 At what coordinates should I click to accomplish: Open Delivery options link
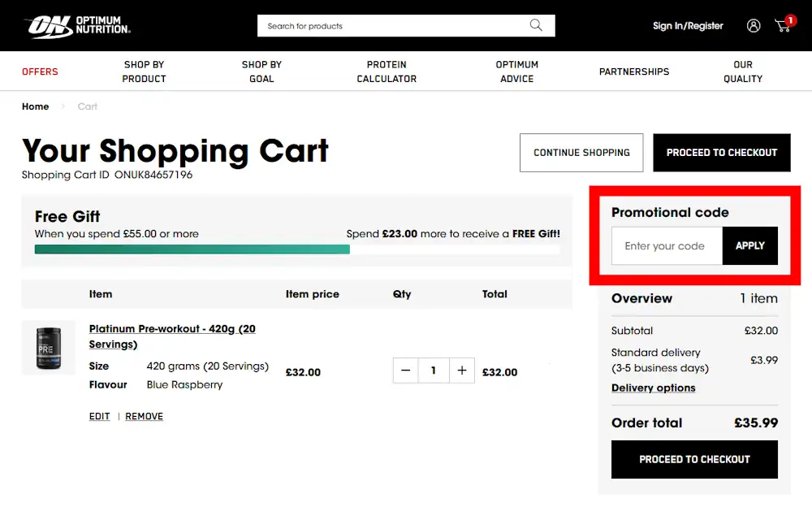[653, 388]
